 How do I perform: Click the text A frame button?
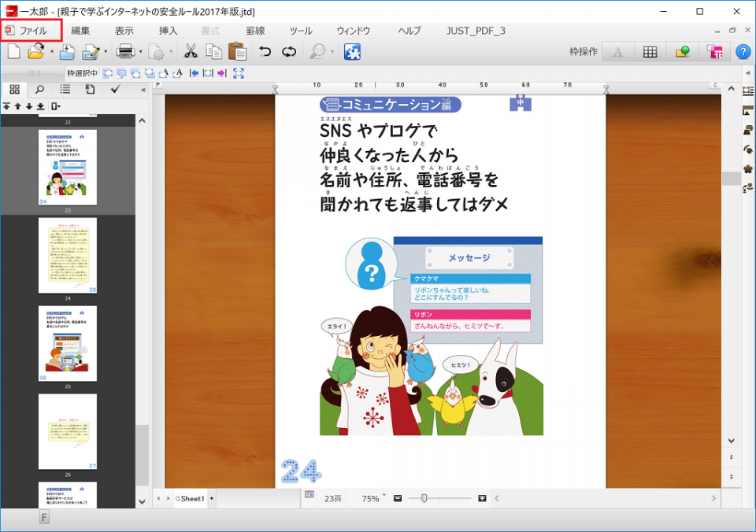tap(617, 52)
